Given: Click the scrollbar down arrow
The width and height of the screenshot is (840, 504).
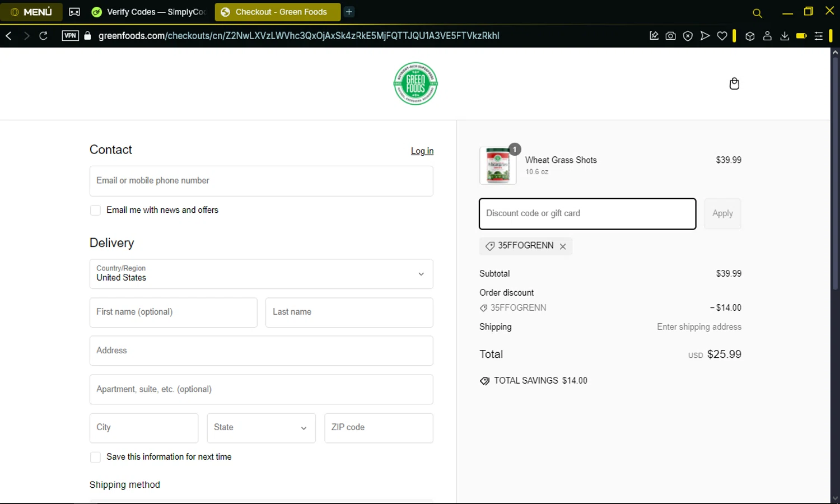Looking at the screenshot, I should pyautogui.click(x=835, y=498).
